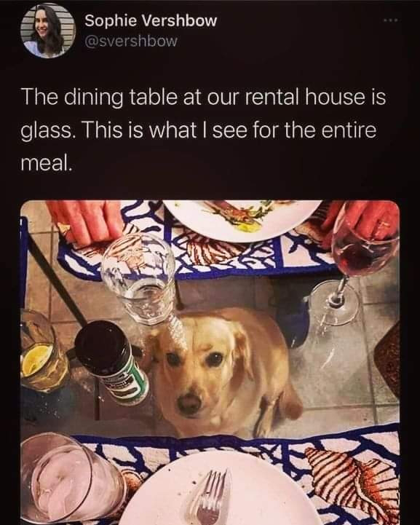Open the three-dot more options menu

(391, 21)
